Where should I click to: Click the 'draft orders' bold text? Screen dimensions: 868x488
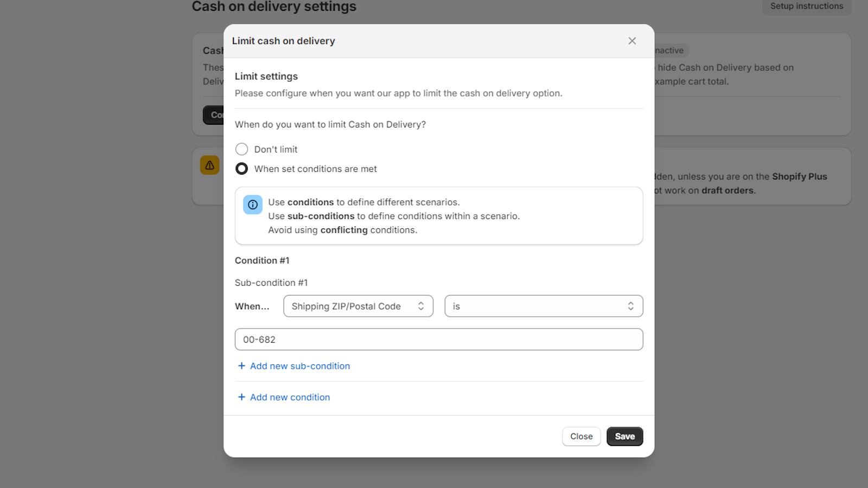pos(727,191)
